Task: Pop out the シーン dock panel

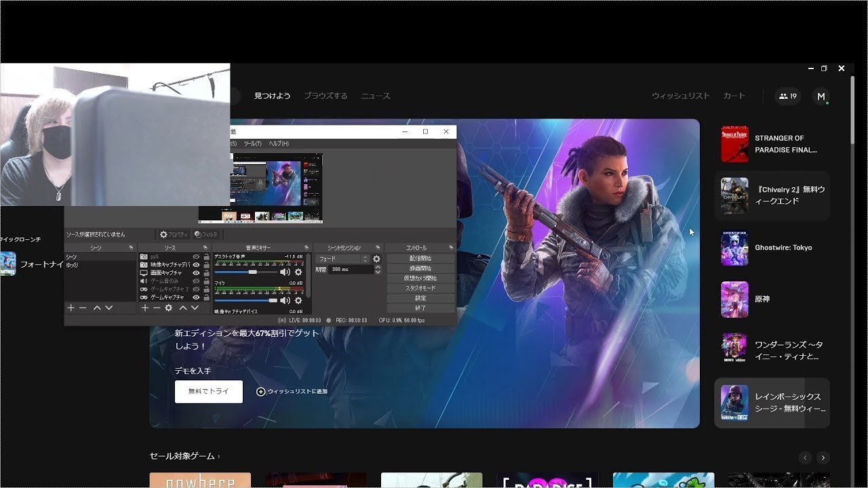Action: click(131, 248)
